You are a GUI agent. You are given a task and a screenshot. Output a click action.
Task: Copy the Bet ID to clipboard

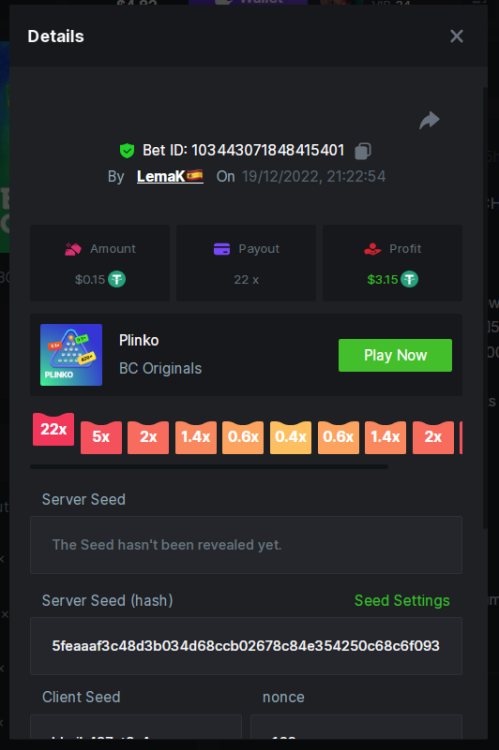[x=363, y=151]
